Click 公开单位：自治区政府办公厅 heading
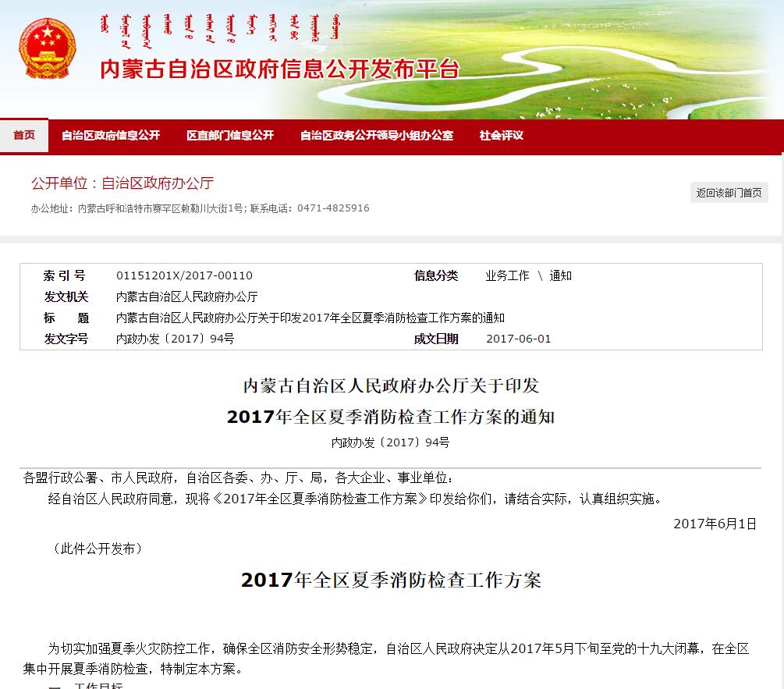This screenshot has width=784, height=689. pos(122,183)
